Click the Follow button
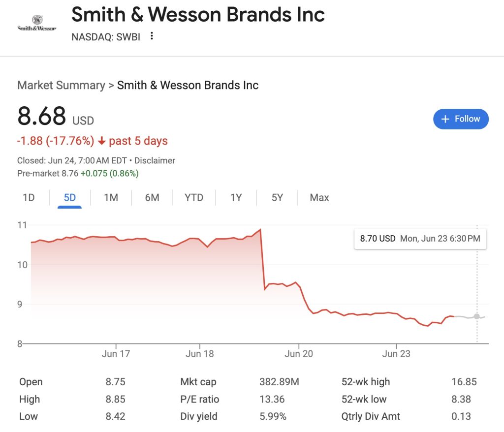504x432 pixels. (461, 119)
